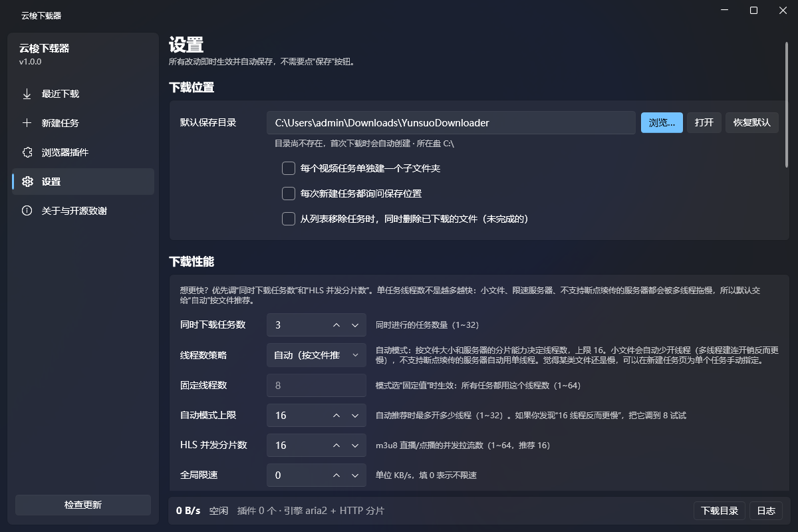798x532 pixels.
Task: Click the download arrow icon beside 最近下载
Action: pyautogui.click(x=27, y=94)
